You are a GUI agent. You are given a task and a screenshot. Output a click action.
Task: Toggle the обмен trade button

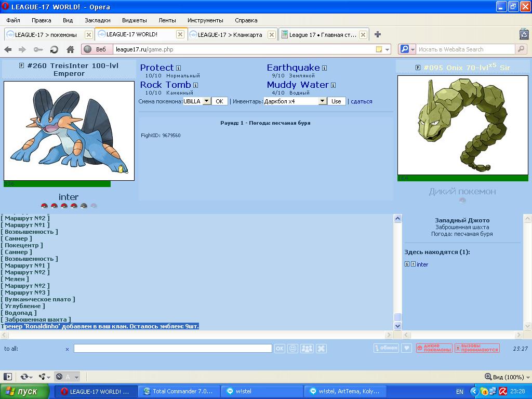pyautogui.click(x=386, y=348)
